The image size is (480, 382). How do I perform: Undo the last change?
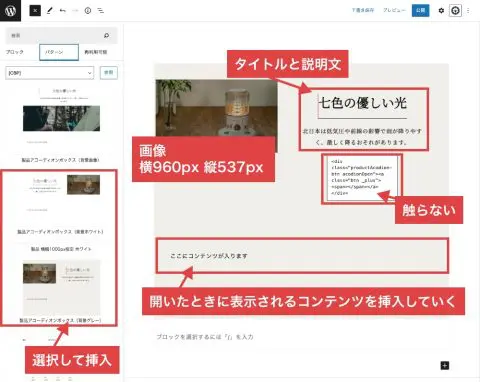click(x=62, y=11)
